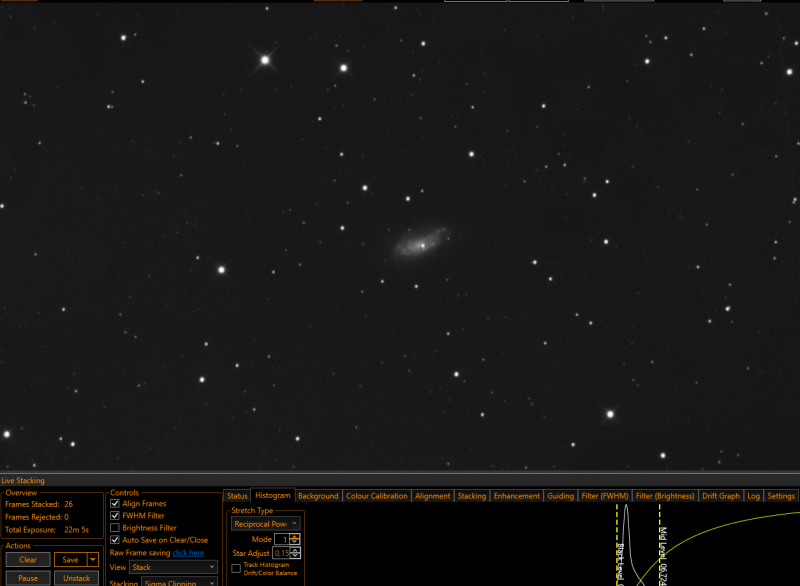Viewport: 800px width, 586px height.
Task: Save the current stack
Action: click(70, 559)
